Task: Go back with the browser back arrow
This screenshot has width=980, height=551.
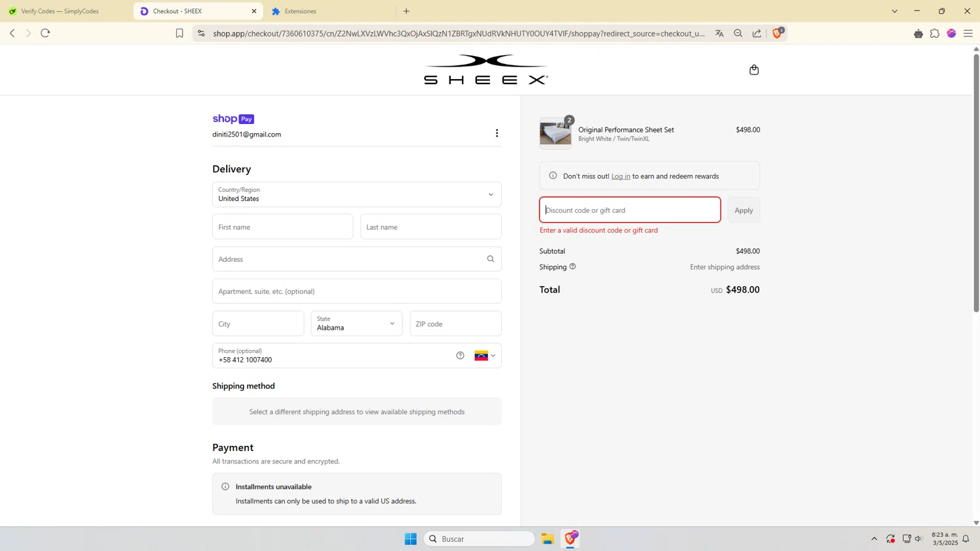Action: 12,33
